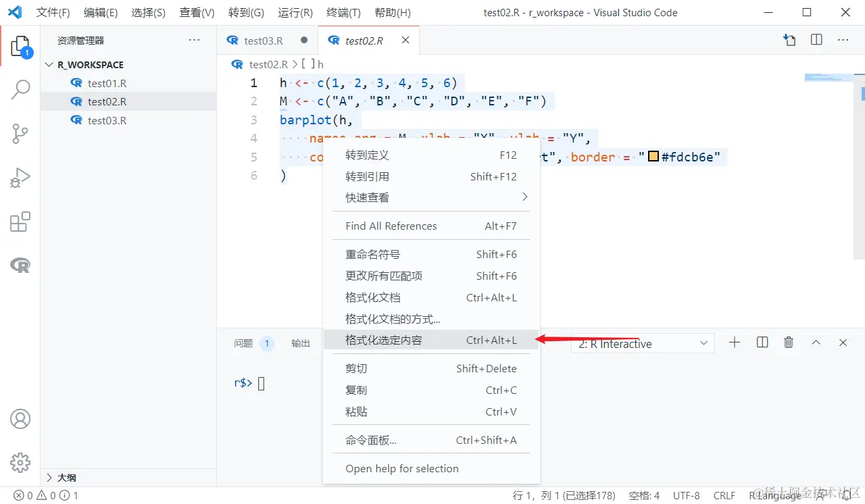Open the Manage gear icon
The height and width of the screenshot is (504, 865).
(20, 463)
